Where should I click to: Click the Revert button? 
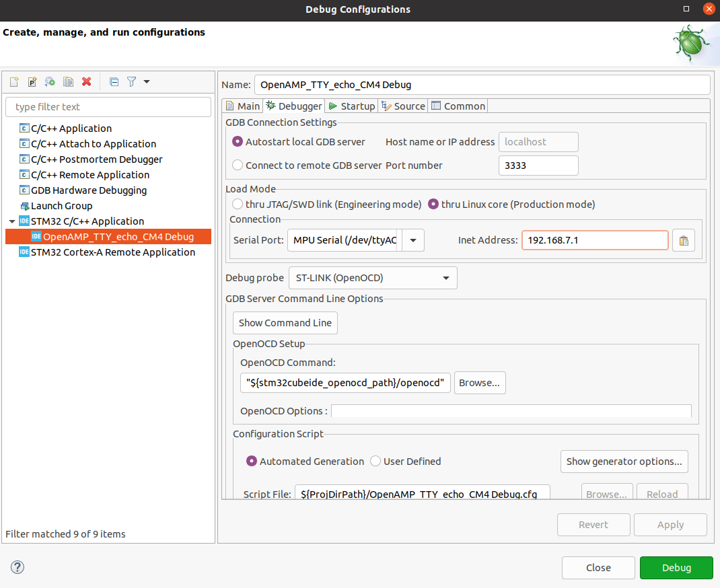pos(593,525)
